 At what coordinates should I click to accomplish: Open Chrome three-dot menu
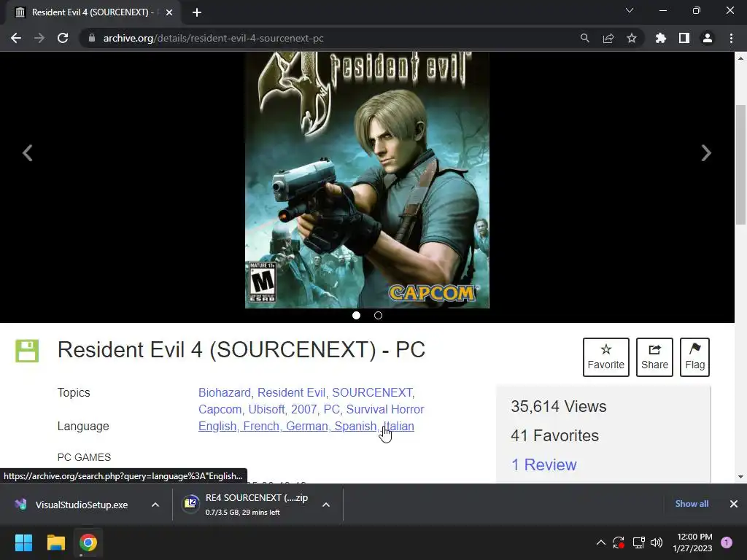click(x=731, y=38)
